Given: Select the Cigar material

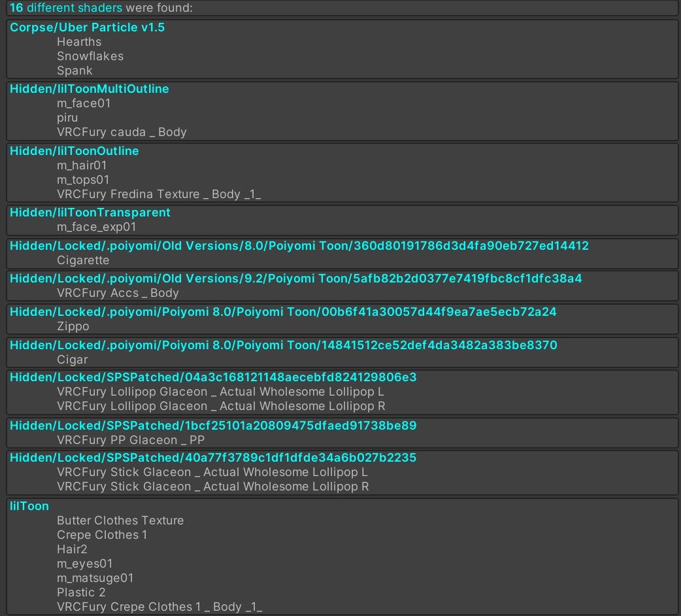Looking at the screenshot, I should tap(72, 360).
